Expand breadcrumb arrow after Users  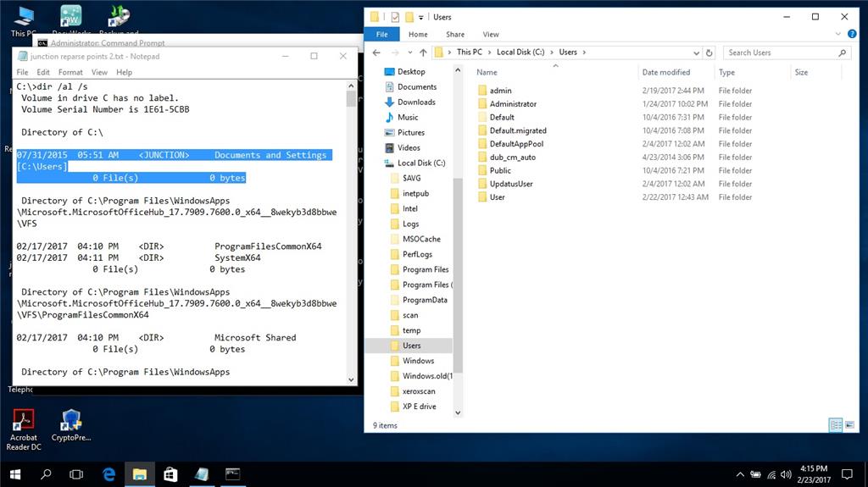pos(584,52)
